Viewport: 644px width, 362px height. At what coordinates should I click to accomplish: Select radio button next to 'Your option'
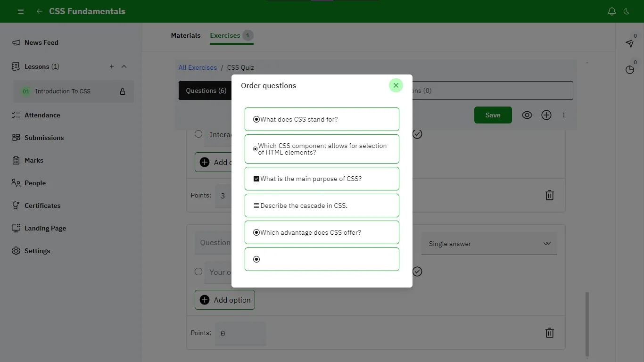pyautogui.click(x=198, y=271)
